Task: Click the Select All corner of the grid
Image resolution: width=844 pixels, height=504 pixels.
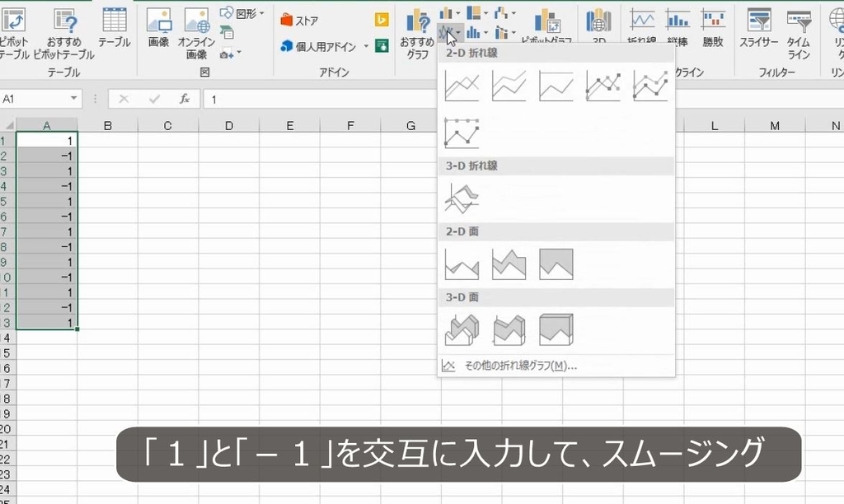Action: [x=8, y=125]
